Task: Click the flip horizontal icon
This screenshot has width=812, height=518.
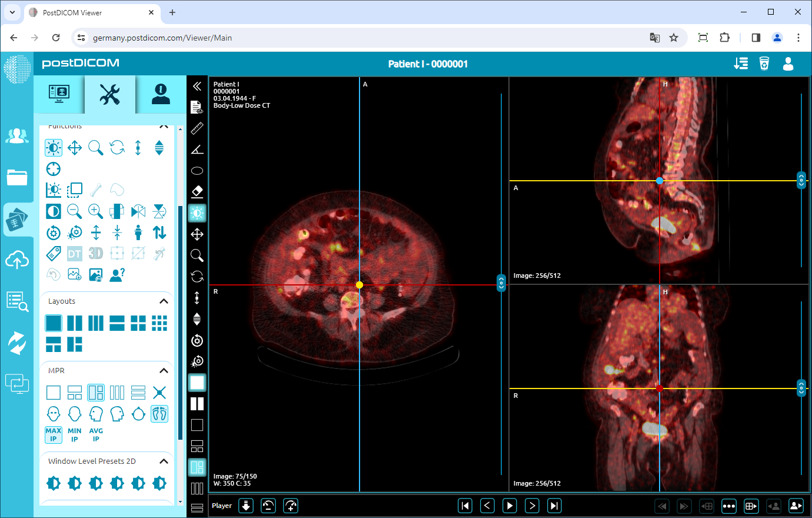Action: click(138, 211)
